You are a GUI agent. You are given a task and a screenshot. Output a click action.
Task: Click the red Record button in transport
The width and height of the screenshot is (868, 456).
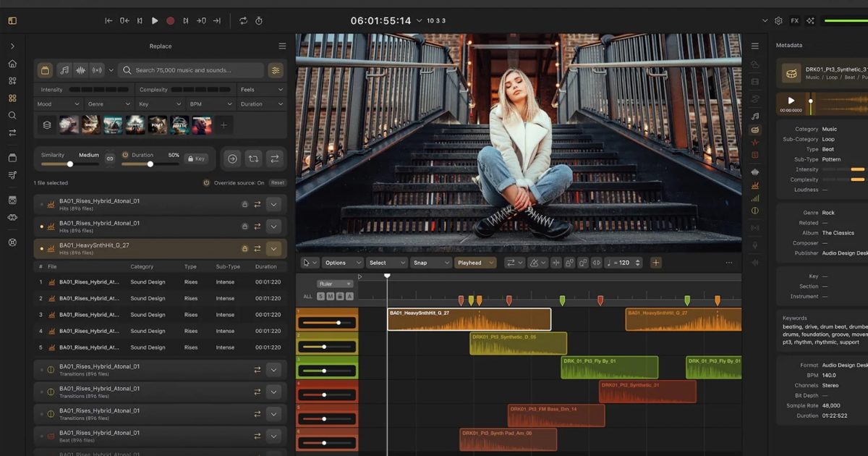(x=170, y=21)
